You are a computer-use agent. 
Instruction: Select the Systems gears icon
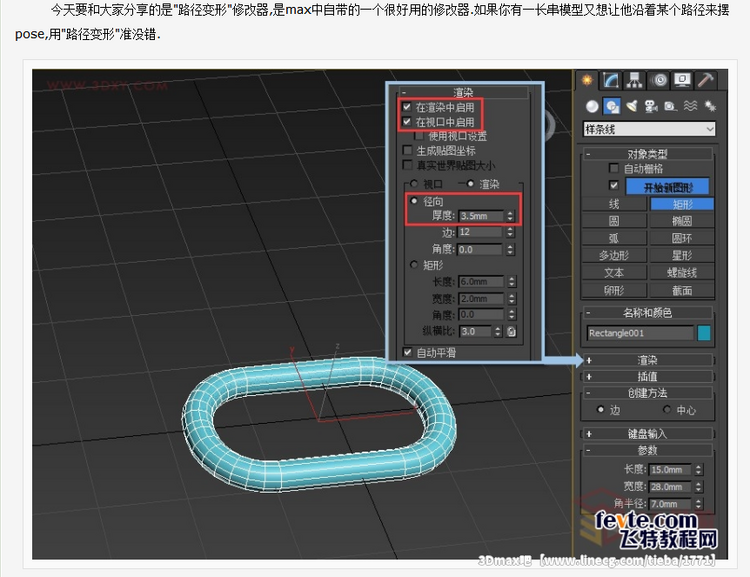710,106
